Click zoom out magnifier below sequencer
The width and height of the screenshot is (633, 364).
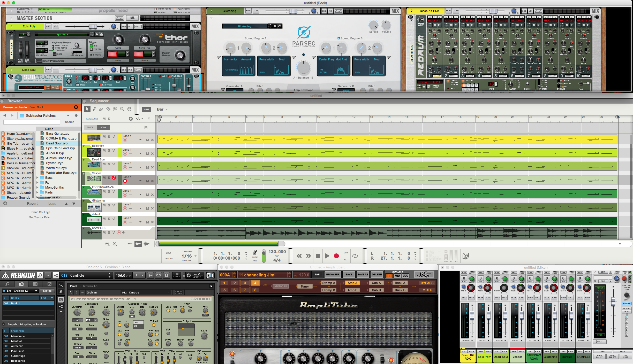tap(107, 244)
